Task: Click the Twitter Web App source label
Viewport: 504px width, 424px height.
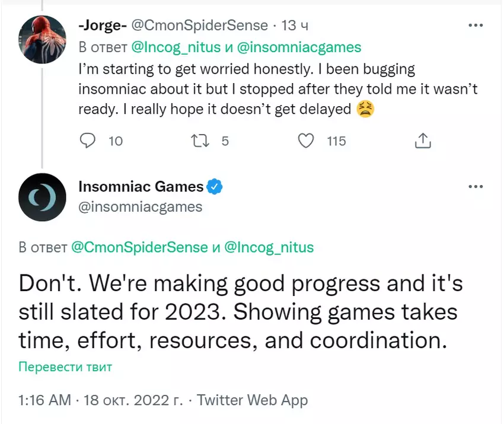Action: [x=253, y=400]
